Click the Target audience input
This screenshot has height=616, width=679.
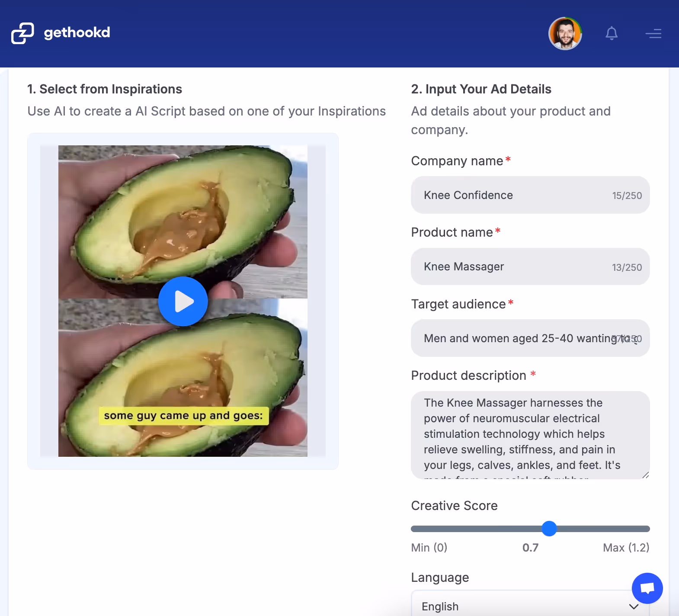coord(530,338)
